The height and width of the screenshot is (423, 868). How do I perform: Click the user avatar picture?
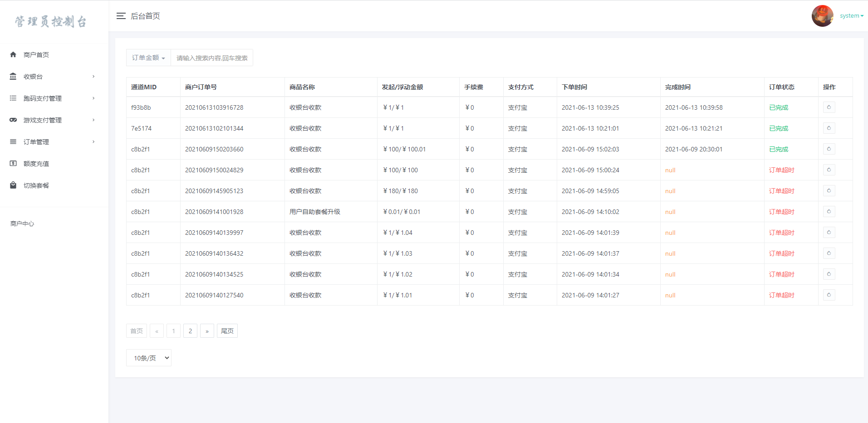tap(822, 16)
